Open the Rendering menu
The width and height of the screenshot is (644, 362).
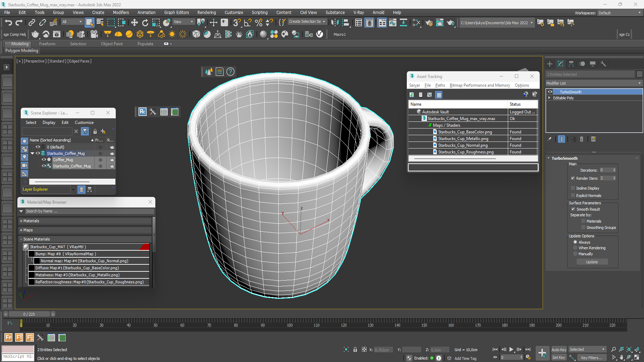point(206,12)
